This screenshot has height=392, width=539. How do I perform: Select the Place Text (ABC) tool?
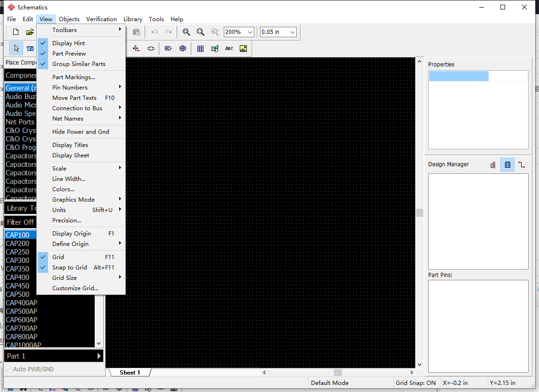[229, 49]
